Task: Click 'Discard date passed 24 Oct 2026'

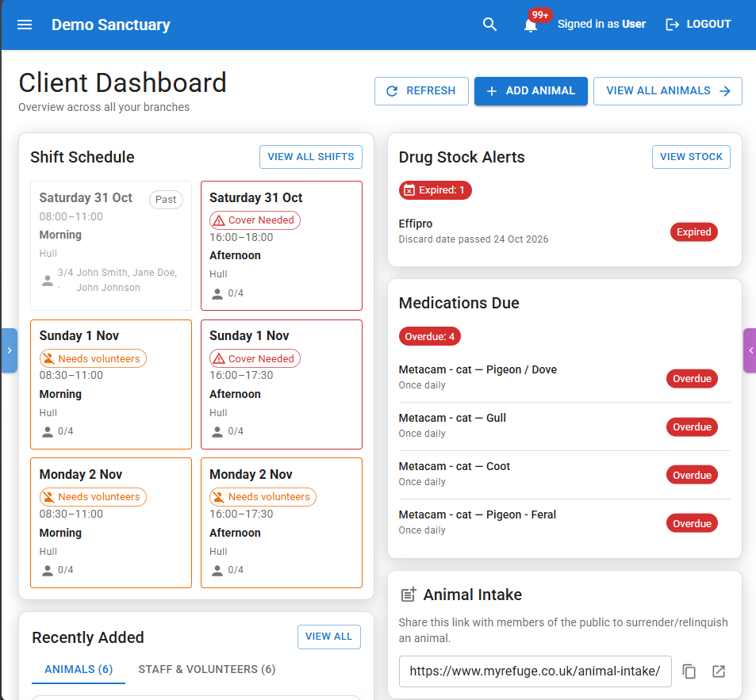Action: pos(474,239)
